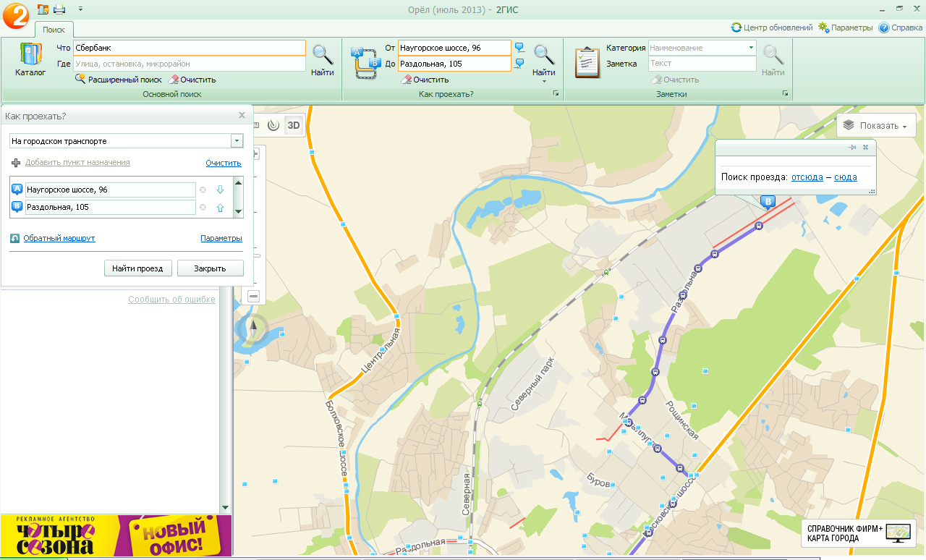Remove the Наугорское шоссе, 96 waypoint
This screenshot has width=926, height=560.
pyautogui.click(x=203, y=190)
